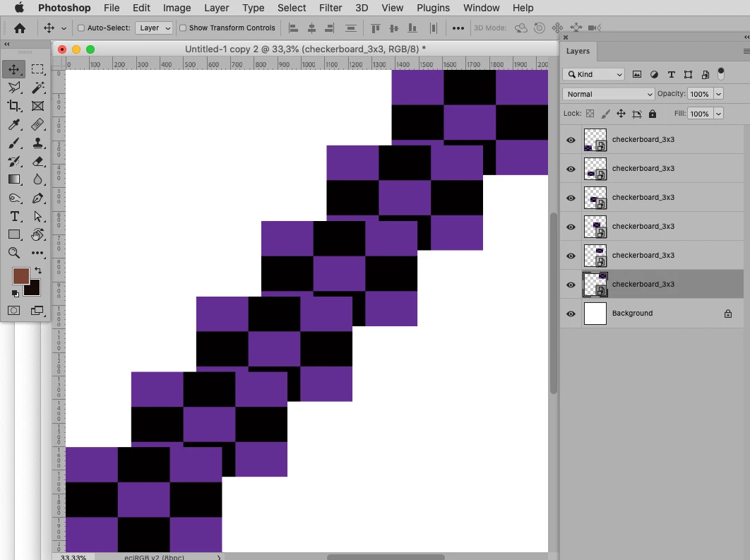Screen dimensions: 750x560
Task: Click the Opacity 100% field
Action: (x=700, y=94)
